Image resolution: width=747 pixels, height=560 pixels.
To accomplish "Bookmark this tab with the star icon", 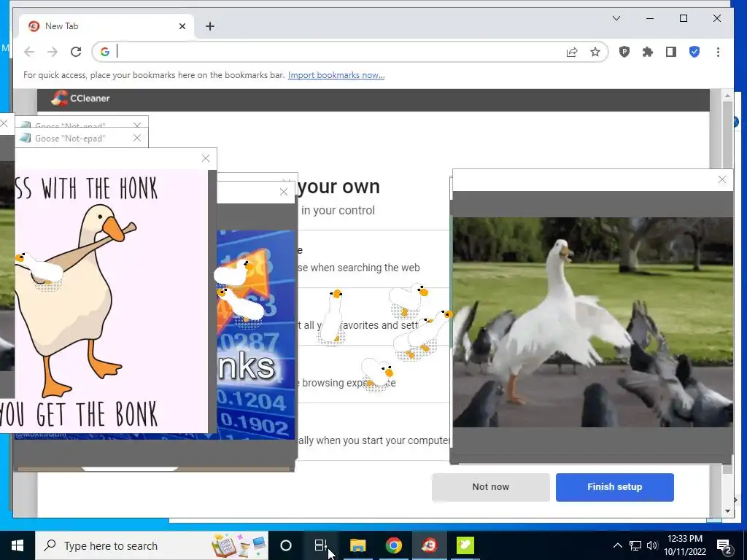I will (595, 52).
